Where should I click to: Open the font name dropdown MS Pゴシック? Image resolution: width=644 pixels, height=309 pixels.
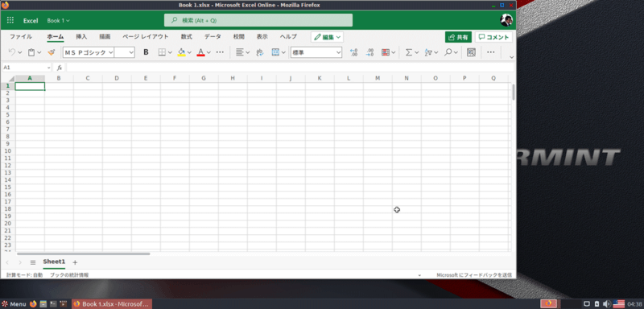click(x=89, y=52)
